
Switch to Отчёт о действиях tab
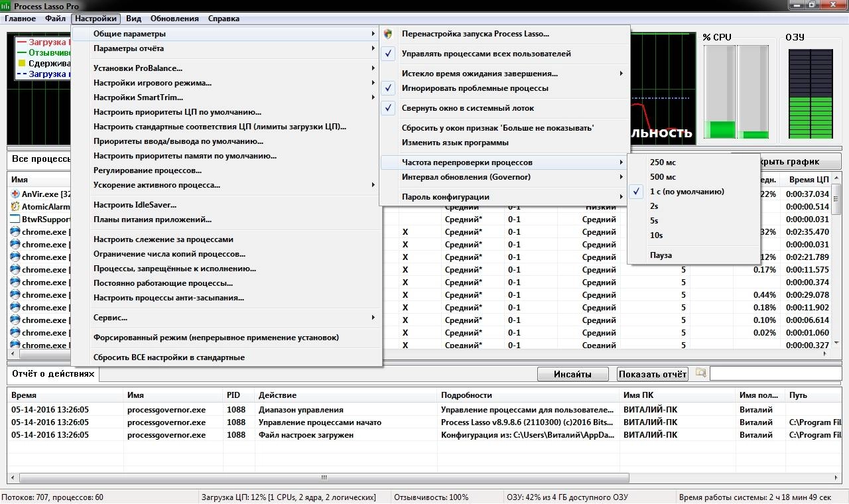coord(53,374)
